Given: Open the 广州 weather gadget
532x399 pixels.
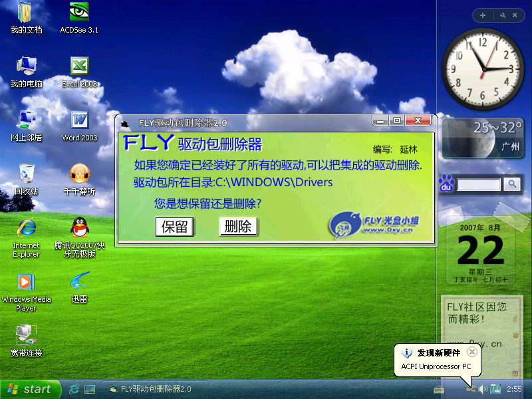Looking at the screenshot, I should pos(483,138).
